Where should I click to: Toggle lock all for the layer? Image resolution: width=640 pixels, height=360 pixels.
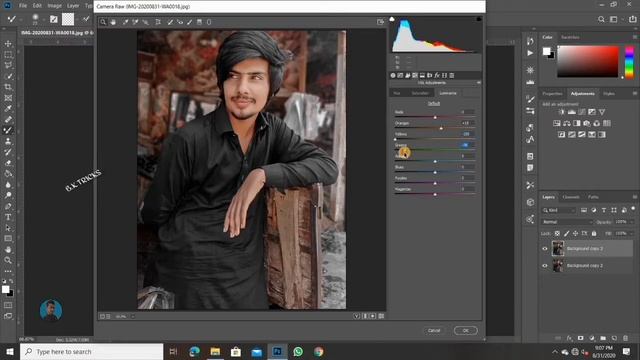coord(594,233)
